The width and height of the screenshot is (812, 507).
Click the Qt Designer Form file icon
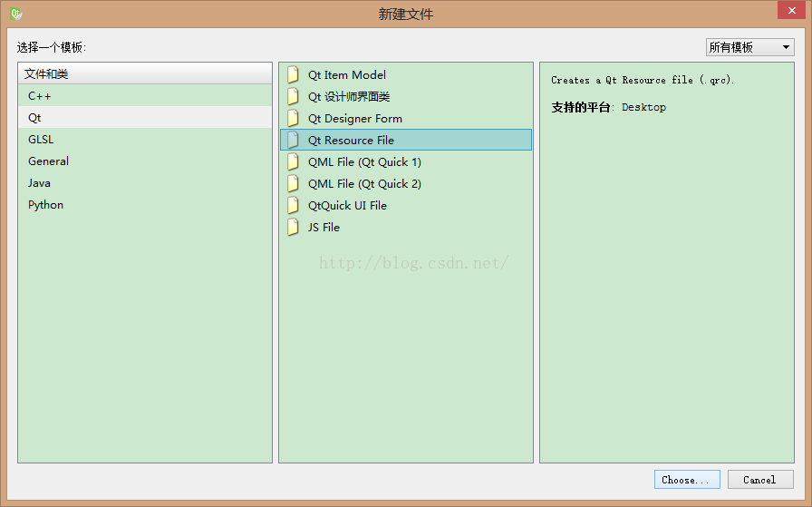(293, 118)
